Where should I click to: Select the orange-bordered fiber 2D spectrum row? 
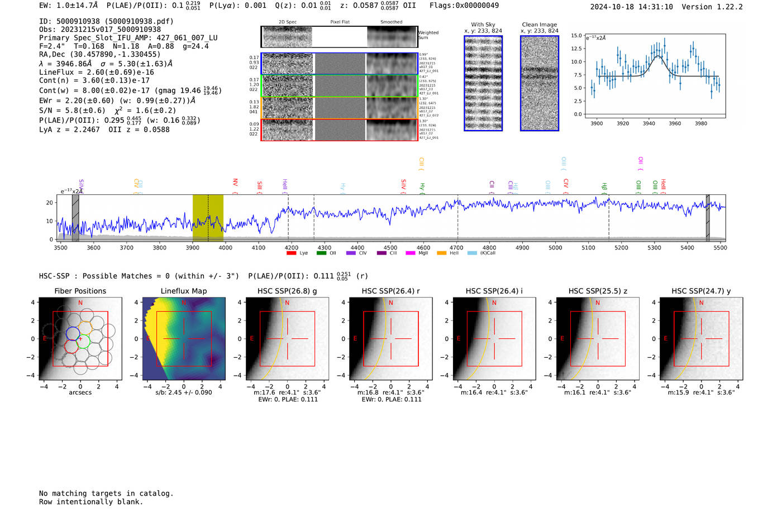pos(340,108)
